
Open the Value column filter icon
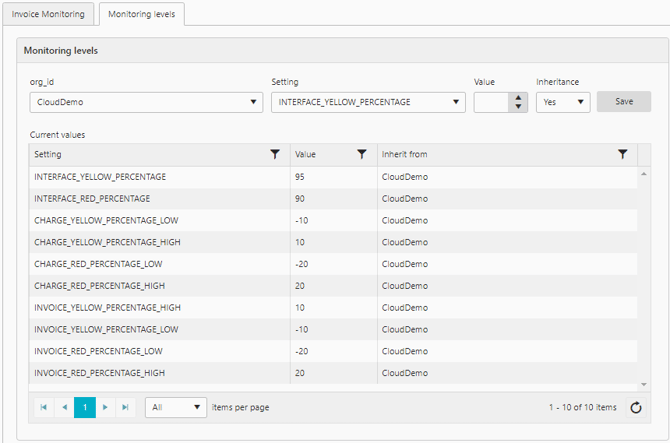362,155
